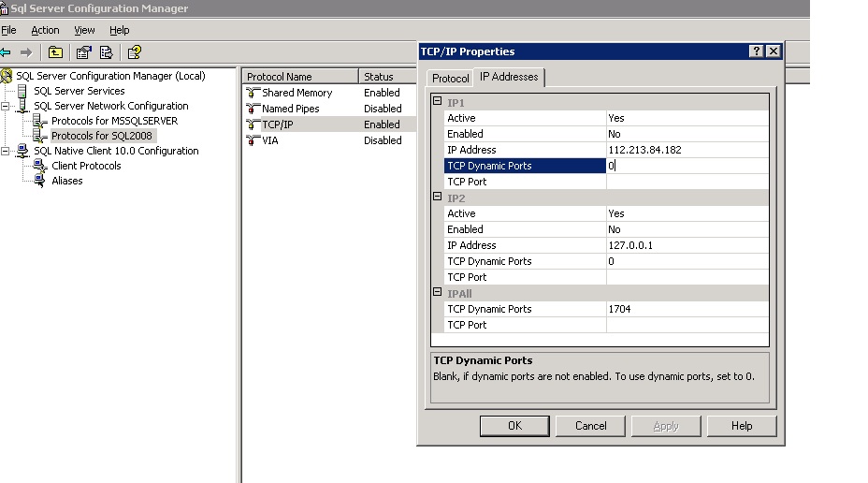Image resolution: width=868 pixels, height=483 pixels.
Task: Switch to the Protocol tab
Action: point(451,78)
